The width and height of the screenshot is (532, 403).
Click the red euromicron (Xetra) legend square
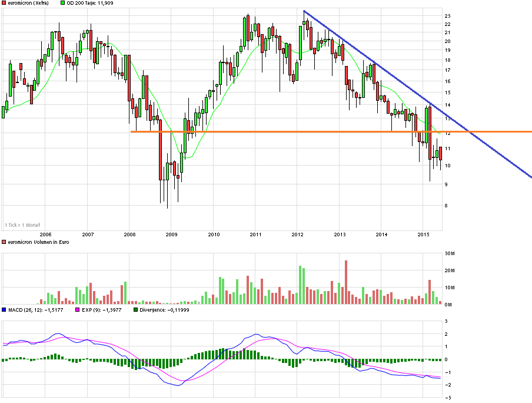point(5,4)
